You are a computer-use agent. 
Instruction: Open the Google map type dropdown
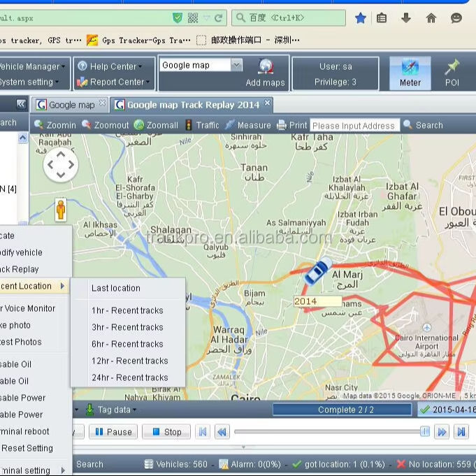(x=236, y=65)
